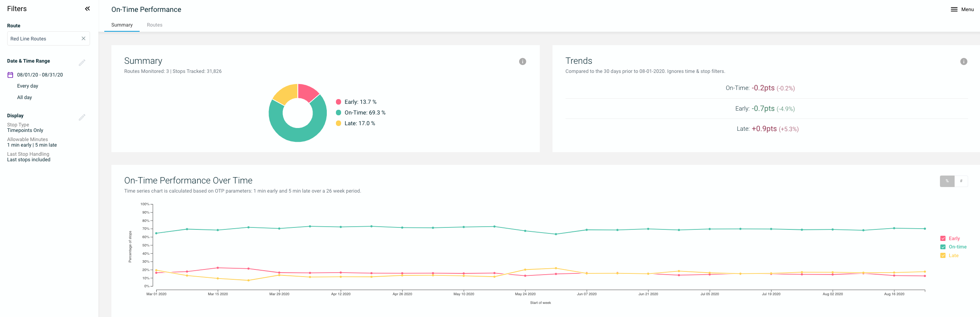
Task: Show info for the Summary card
Action: [x=522, y=61]
